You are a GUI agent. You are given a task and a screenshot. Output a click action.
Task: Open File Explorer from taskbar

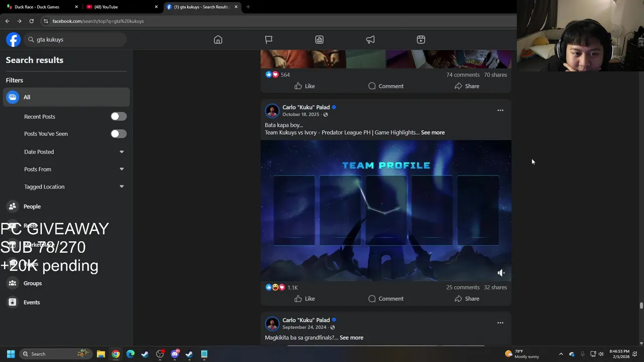click(x=101, y=354)
